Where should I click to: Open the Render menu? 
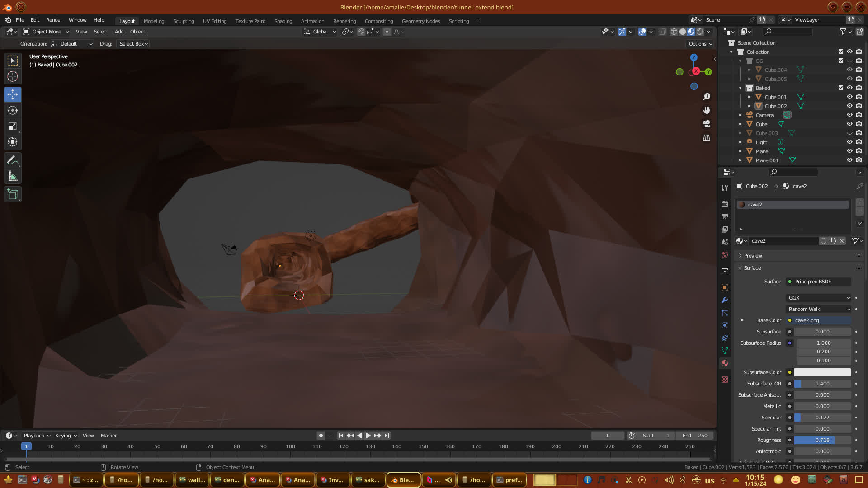54,20
